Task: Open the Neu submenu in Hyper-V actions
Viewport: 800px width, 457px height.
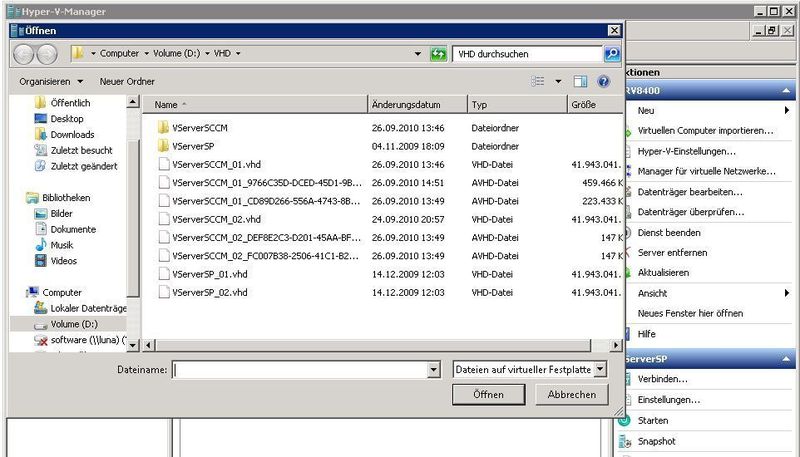Action: [x=787, y=110]
